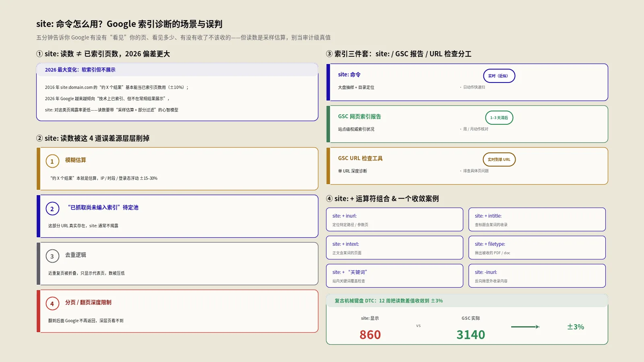
Task: Click the description 揪出被收的 PDF / doc
Action: (x=492, y=253)
